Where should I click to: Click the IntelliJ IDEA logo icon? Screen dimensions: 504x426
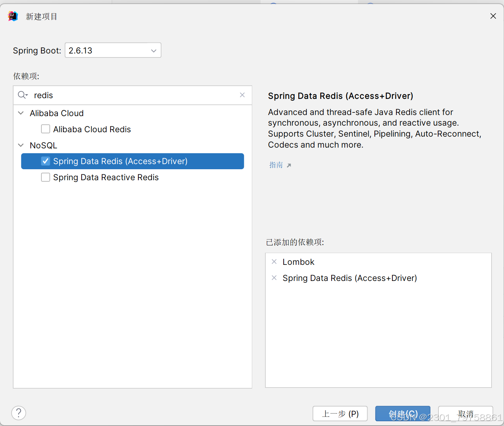coord(12,16)
